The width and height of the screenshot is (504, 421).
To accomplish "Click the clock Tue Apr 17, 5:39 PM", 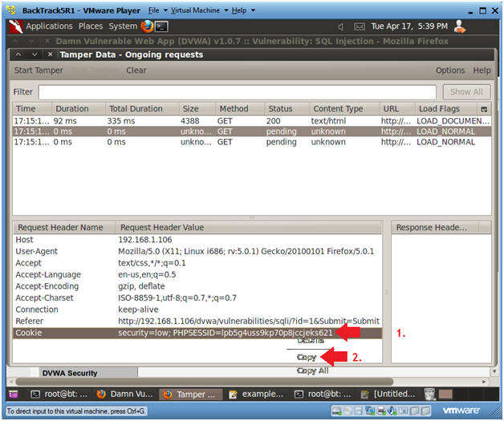I will point(409,26).
